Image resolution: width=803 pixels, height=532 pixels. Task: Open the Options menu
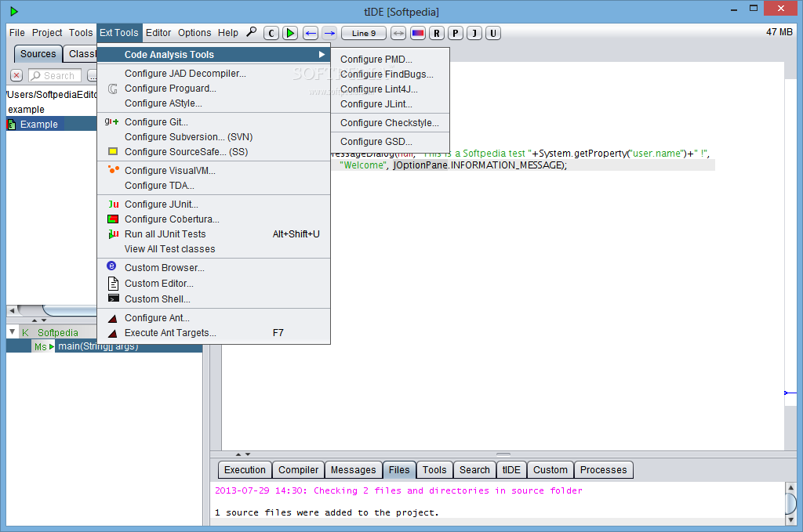[x=194, y=33]
